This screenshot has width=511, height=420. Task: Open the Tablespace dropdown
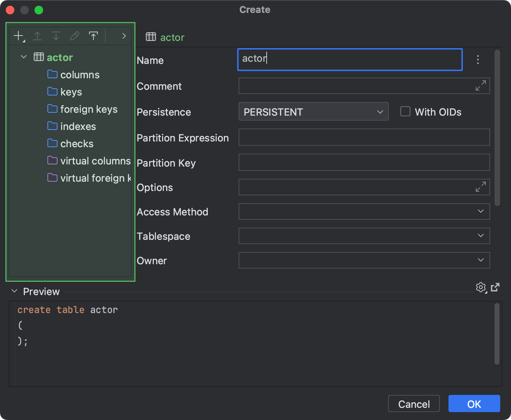480,236
